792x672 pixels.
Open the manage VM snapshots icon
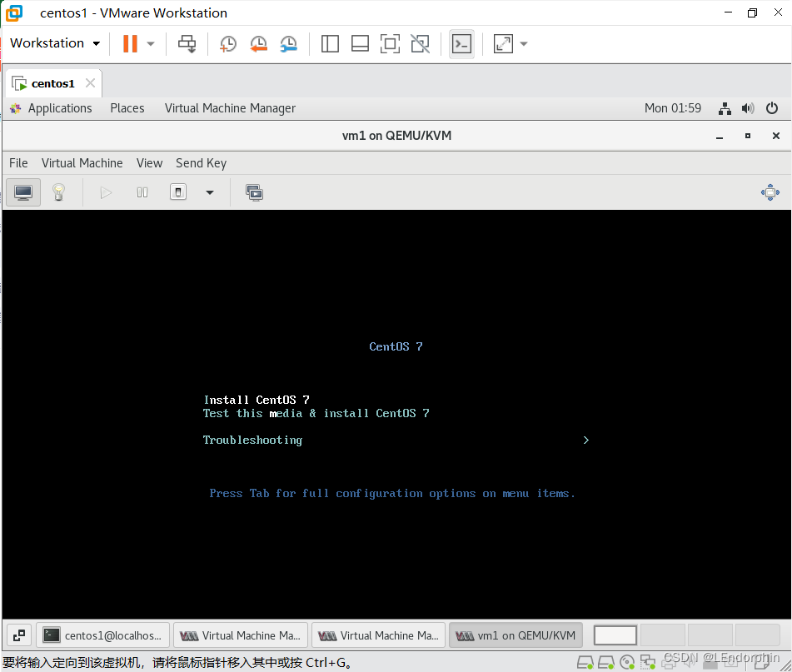point(254,192)
